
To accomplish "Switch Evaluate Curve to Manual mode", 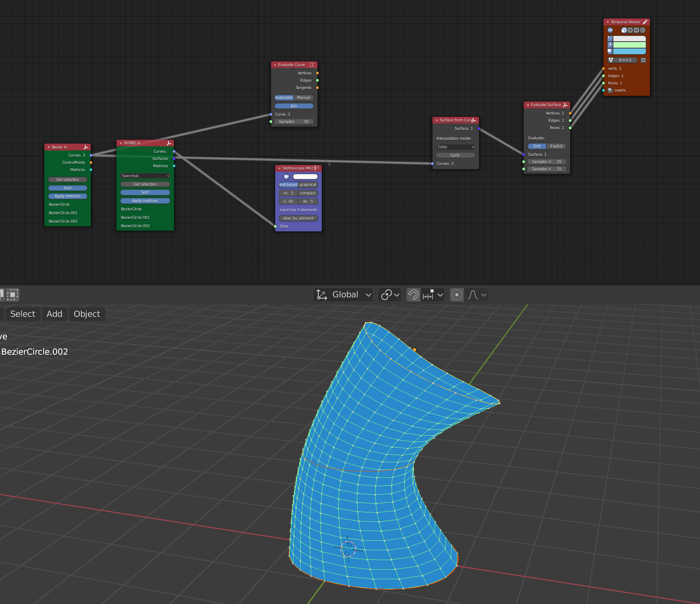I will 304,98.
